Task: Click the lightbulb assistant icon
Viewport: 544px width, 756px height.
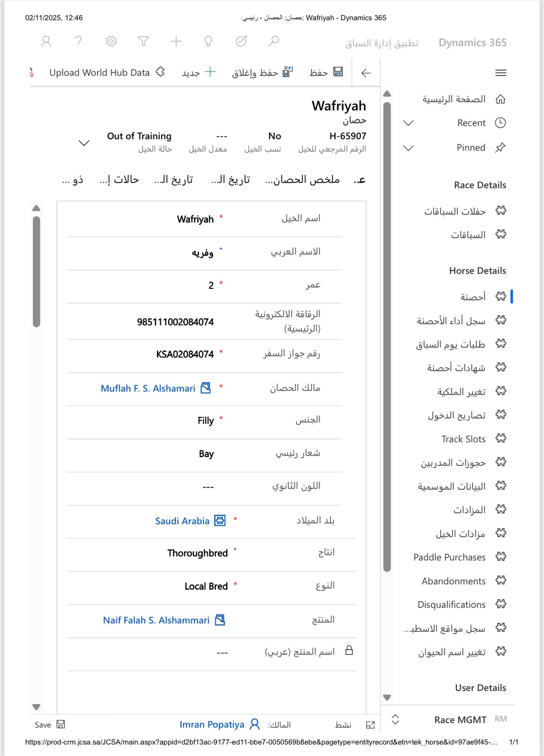Action: [209, 41]
